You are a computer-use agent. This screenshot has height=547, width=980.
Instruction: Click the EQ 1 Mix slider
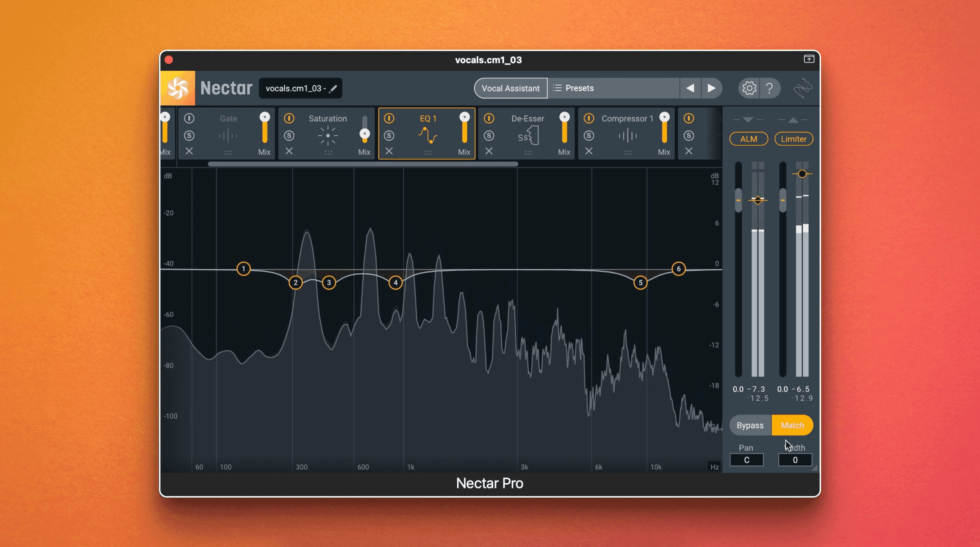point(464,128)
